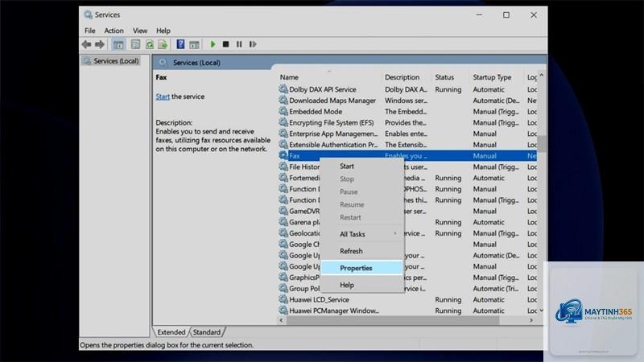This screenshot has height=362, width=644.
Task: Click the Automatic (De.. cell of Downloaded Maps Manager
Action: (x=496, y=101)
